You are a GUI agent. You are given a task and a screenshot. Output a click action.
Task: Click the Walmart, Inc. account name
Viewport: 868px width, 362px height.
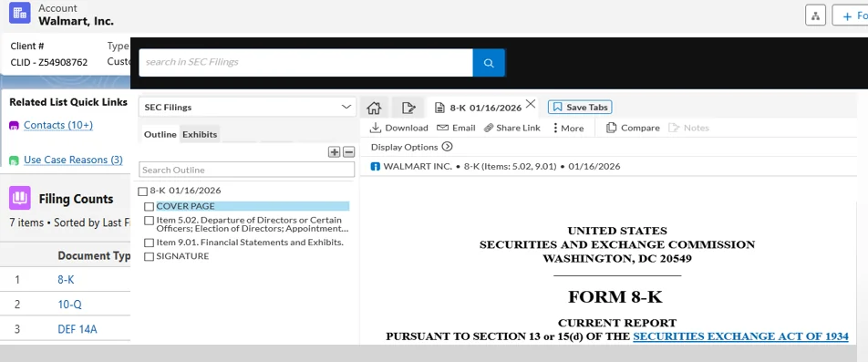(x=76, y=22)
